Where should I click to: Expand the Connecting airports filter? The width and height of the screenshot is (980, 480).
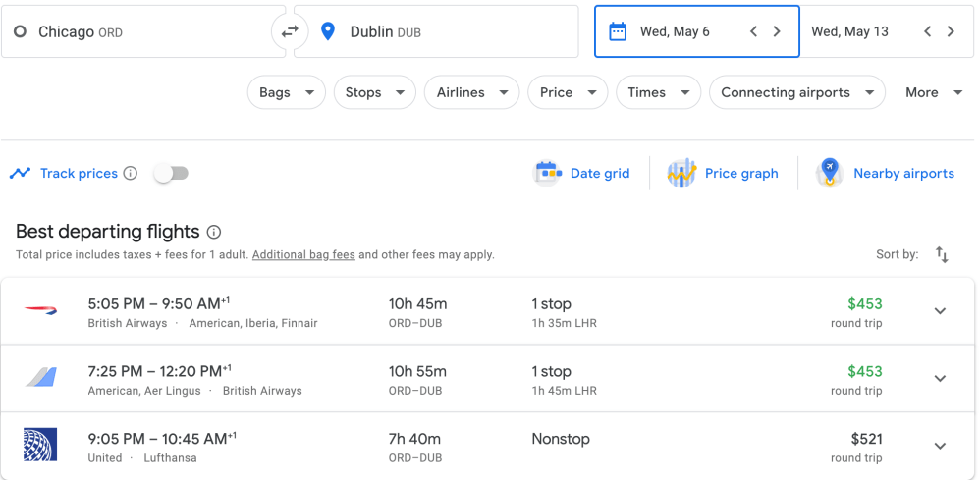tap(796, 92)
